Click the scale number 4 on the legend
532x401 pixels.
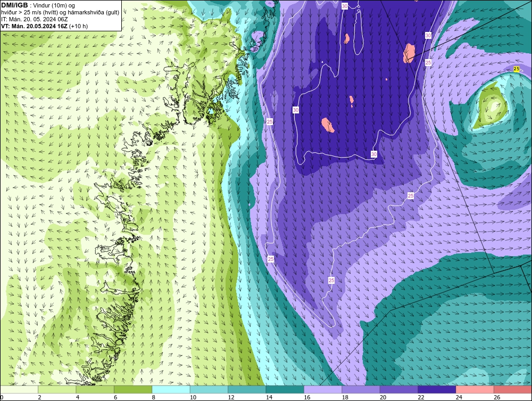point(78,397)
